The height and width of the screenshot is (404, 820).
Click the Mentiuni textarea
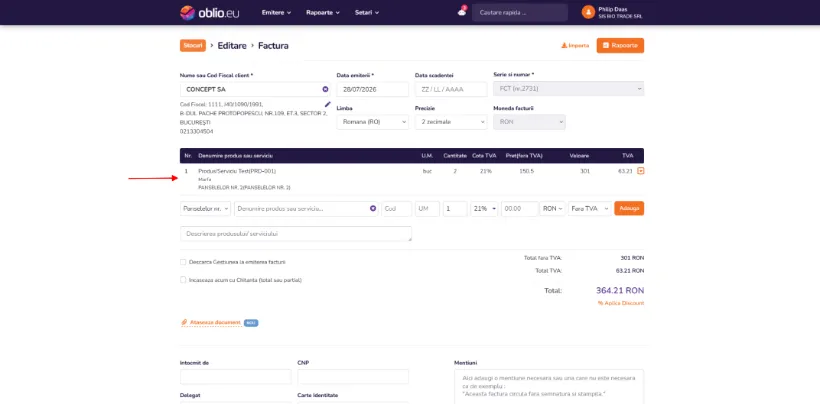[549, 386]
